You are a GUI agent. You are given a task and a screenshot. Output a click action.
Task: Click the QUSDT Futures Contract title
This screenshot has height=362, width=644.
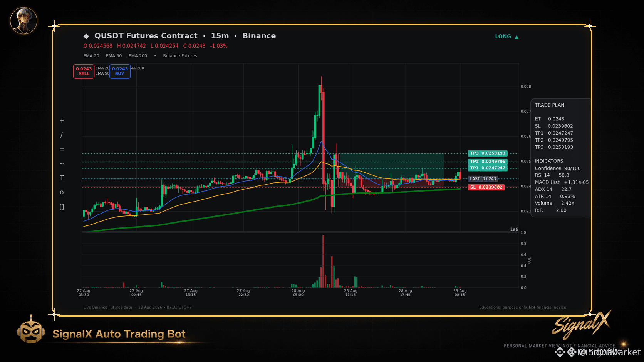pos(146,36)
